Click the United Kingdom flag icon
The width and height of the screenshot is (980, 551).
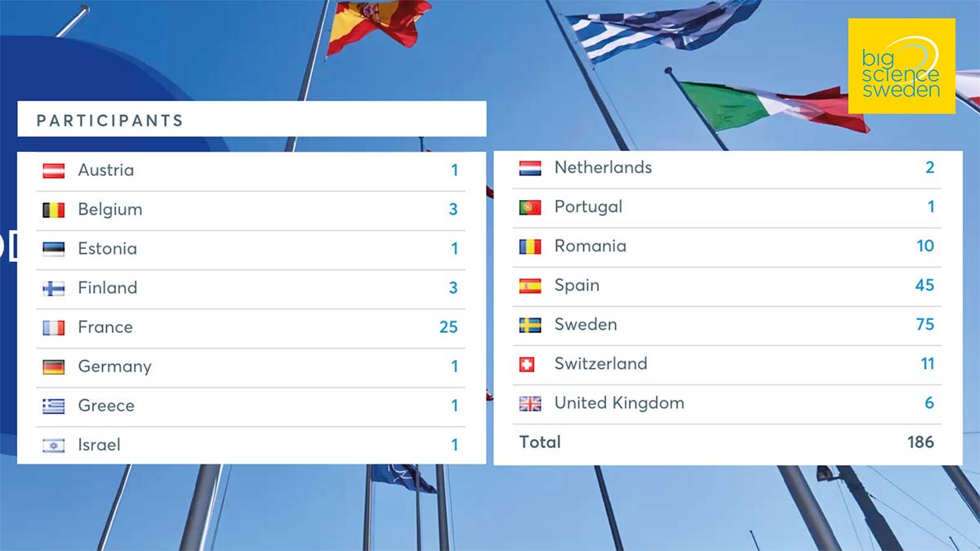click(x=530, y=403)
